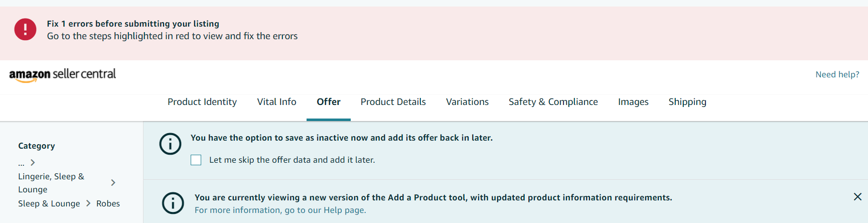Click the info icon beside new version notice

(173, 203)
